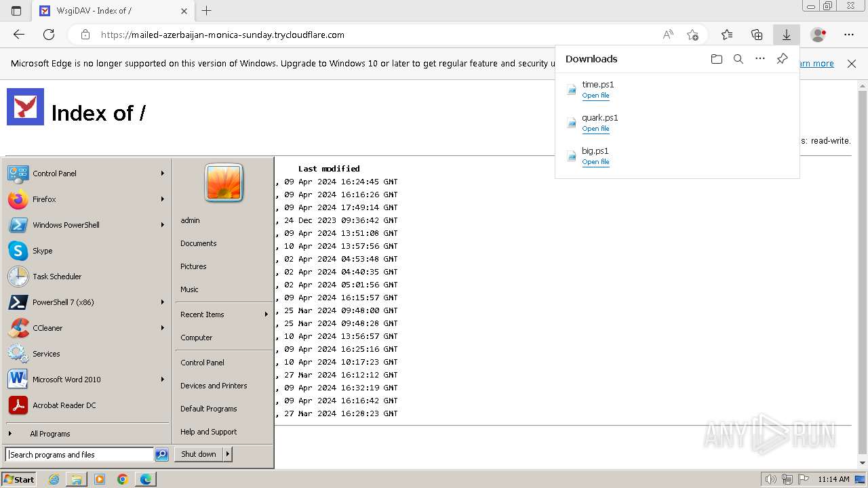Click the Start menu search magnifier button
This screenshot has height=488, width=868.
(161, 455)
